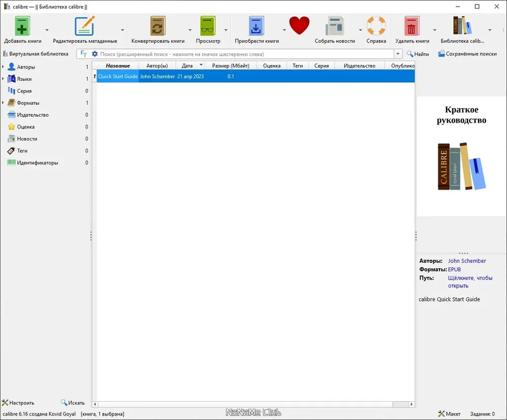
Task: Sort by Автор(ы) column header
Action: pyautogui.click(x=157, y=65)
